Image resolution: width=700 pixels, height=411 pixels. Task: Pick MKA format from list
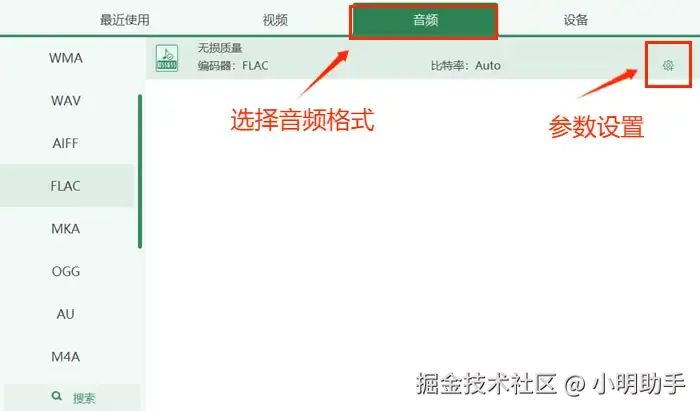(x=66, y=228)
